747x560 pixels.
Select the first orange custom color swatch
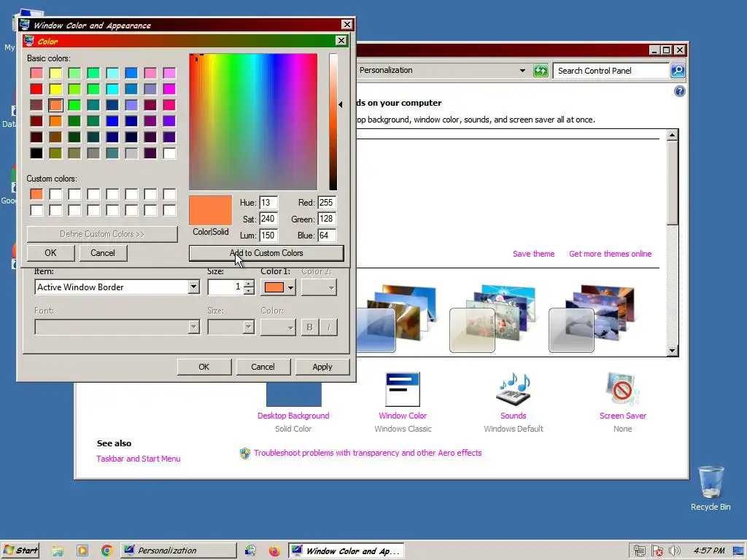click(36, 194)
